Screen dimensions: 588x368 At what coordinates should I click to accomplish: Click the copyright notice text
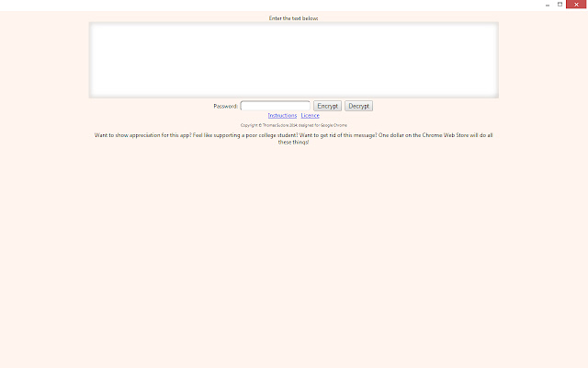[x=294, y=125]
